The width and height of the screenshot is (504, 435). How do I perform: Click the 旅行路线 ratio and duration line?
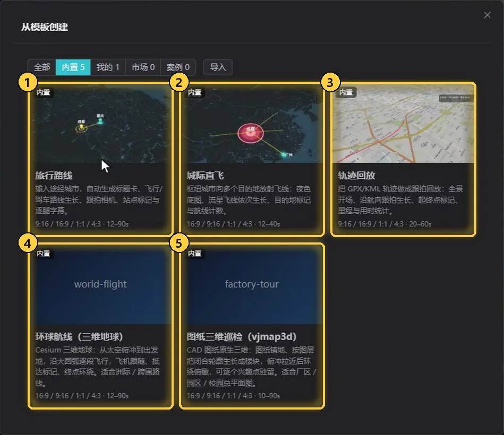pos(82,224)
